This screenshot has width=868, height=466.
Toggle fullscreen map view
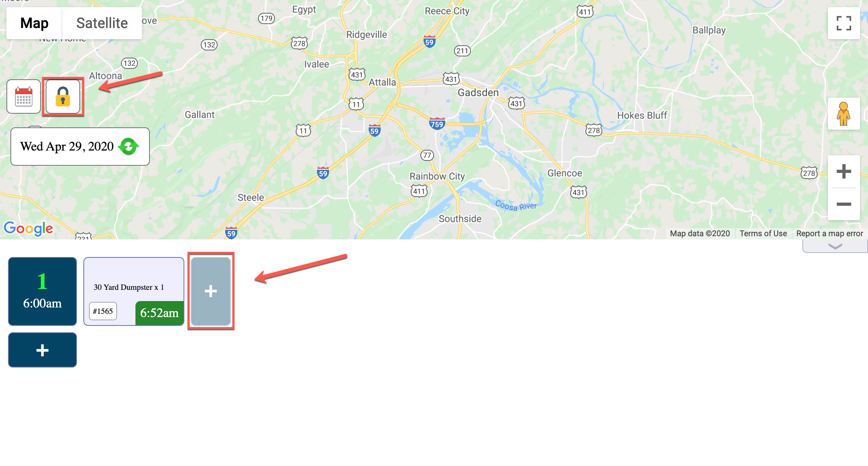click(844, 23)
